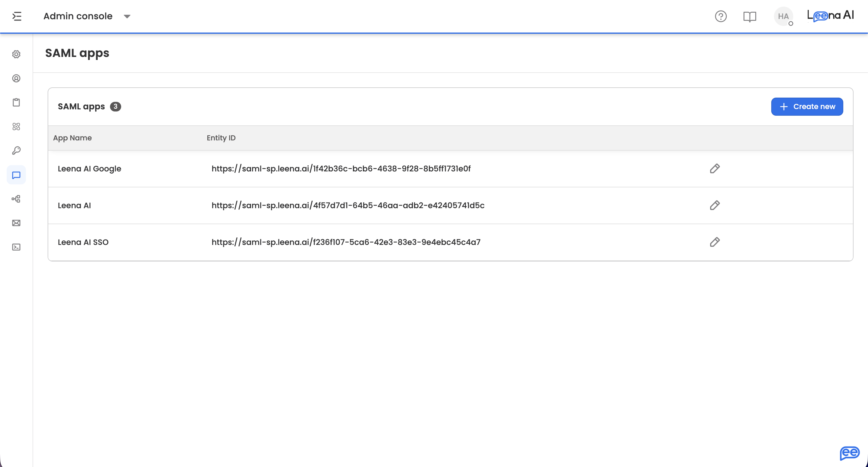Open the settings gear sidebar icon
The height and width of the screenshot is (467, 868).
[16, 54]
